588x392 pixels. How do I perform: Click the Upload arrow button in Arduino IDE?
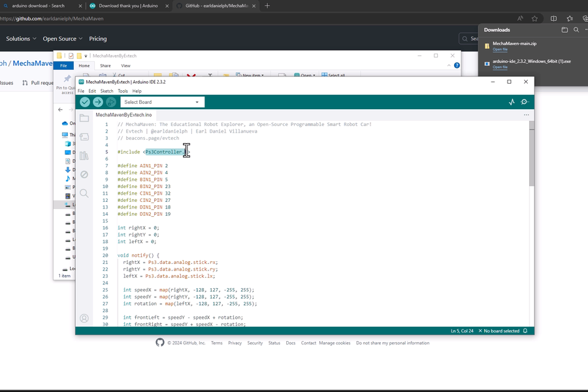click(98, 102)
